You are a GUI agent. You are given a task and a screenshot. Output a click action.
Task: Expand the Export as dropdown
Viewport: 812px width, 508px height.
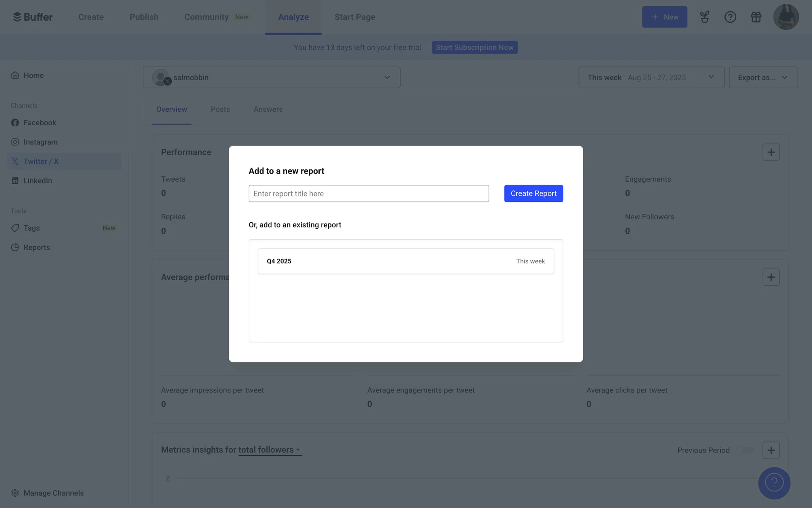[763, 77]
